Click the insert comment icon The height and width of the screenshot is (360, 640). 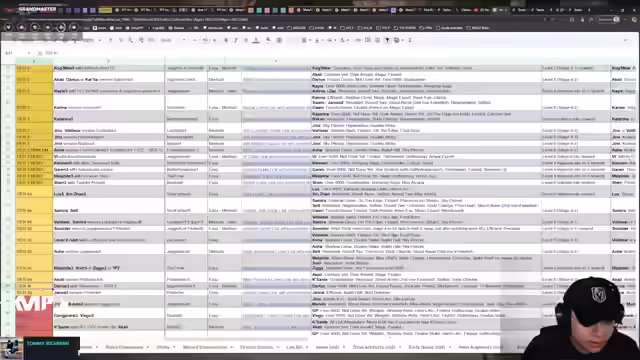(368, 40)
